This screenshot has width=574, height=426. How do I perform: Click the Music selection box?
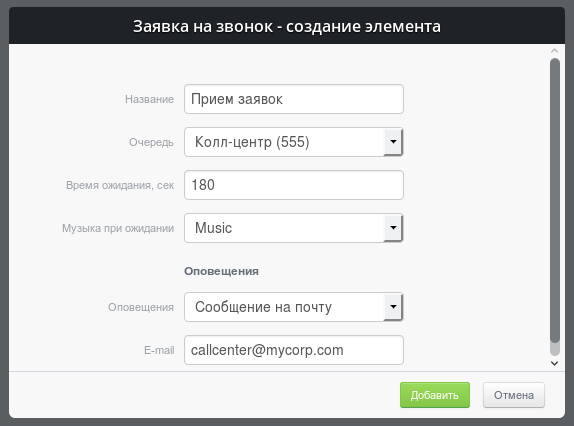pos(294,228)
